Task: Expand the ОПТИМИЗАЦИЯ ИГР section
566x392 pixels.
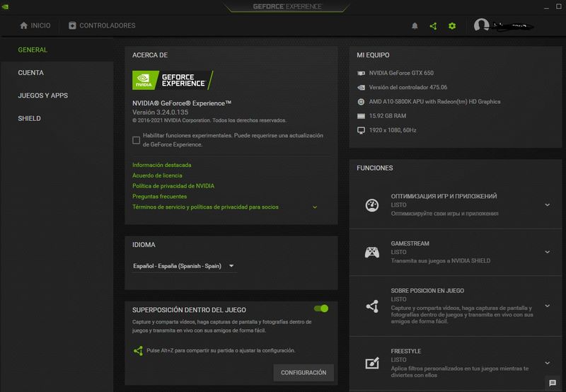Action: pos(547,205)
